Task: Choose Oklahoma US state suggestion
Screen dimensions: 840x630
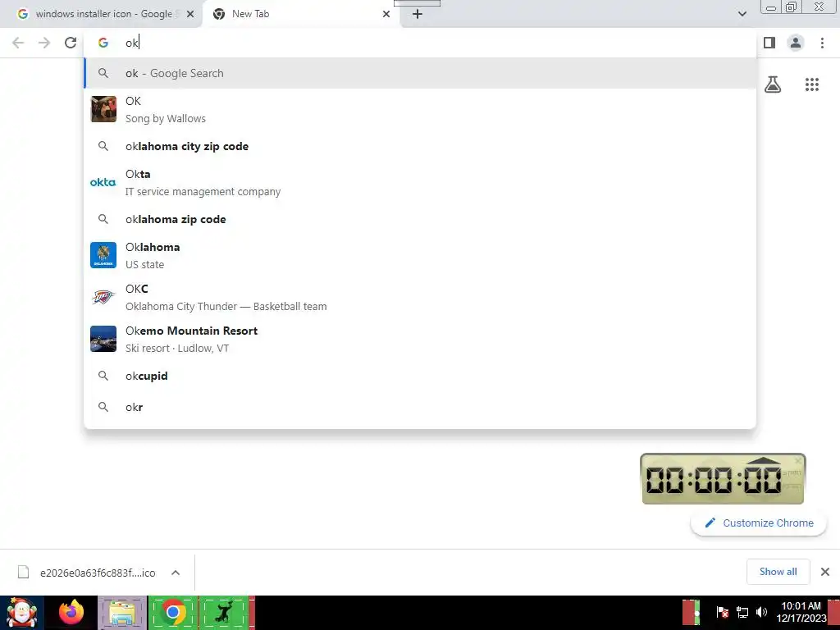Action: [x=420, y=256]
